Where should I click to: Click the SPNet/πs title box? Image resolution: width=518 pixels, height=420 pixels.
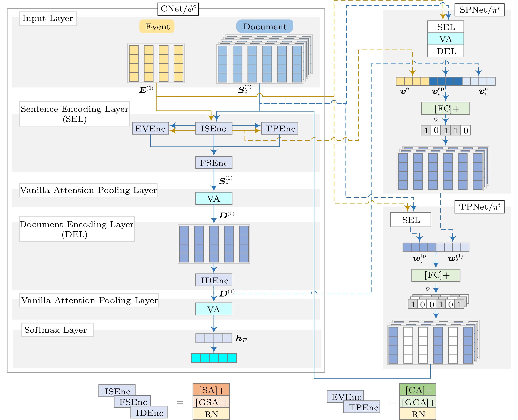[479, 10]
